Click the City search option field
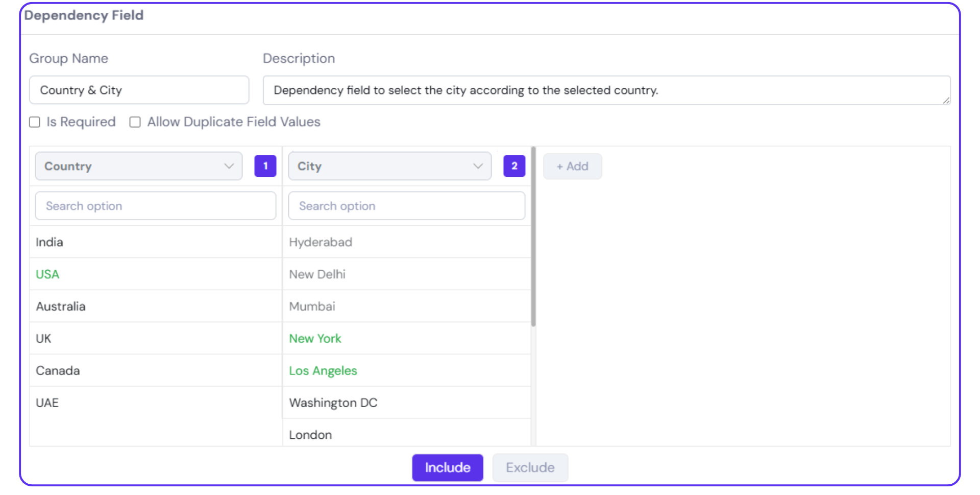This screenshot has width=980, height=495. (406, 206)
